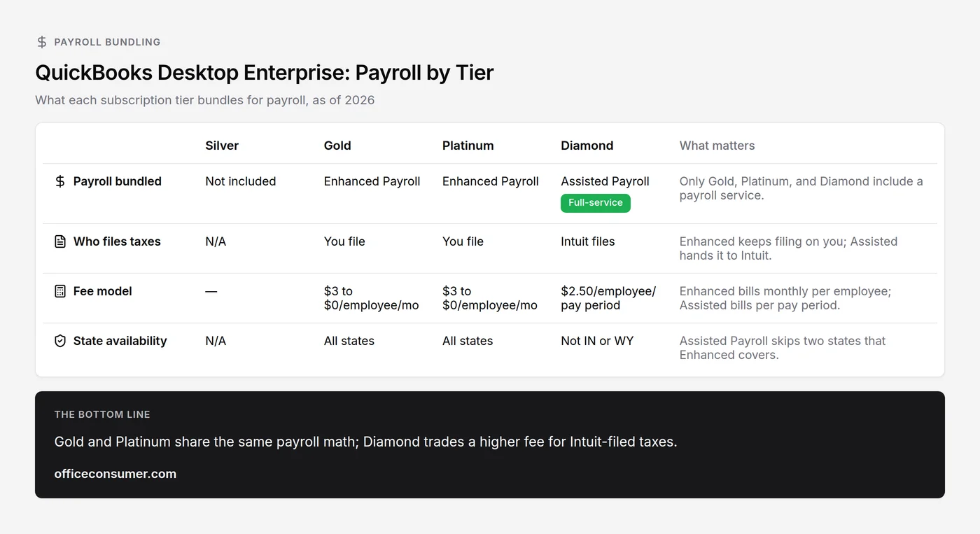Click N/A in Who files taxes row
Screen dimensions: 980x534
point(216,241)
